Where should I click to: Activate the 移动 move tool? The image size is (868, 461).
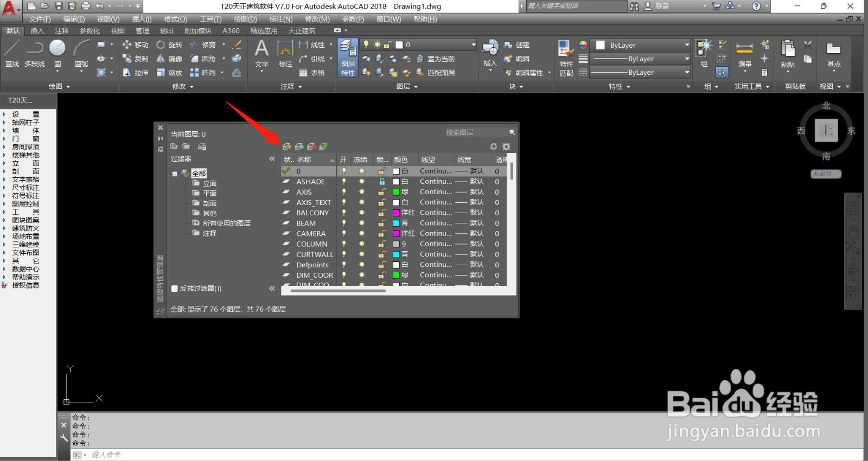pos(136,44)
